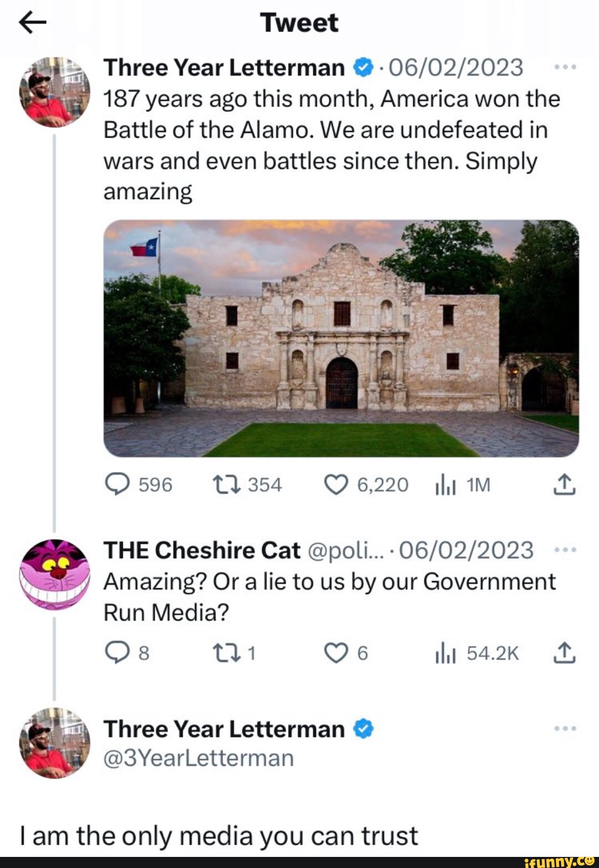Screen dimensions: 599x868
Task: Open the 06/02/2023 timestamp on Alamo tweet
Action: (x=455, y=68)
